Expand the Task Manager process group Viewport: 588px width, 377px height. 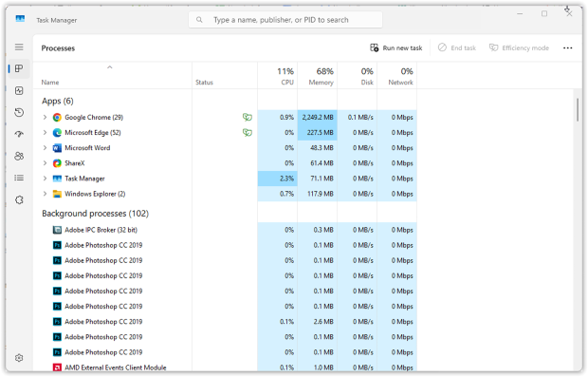pyautogui.click(x=45, y=179)
